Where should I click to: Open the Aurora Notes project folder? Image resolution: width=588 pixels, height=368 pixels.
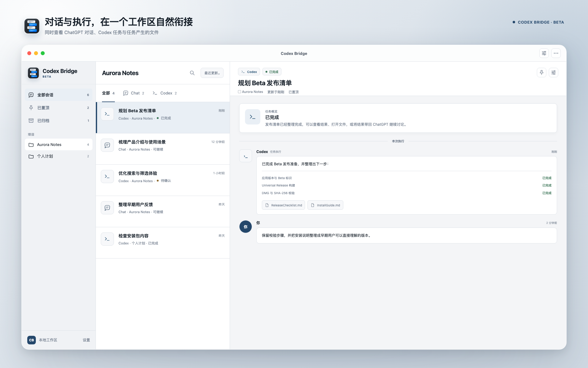58,144
